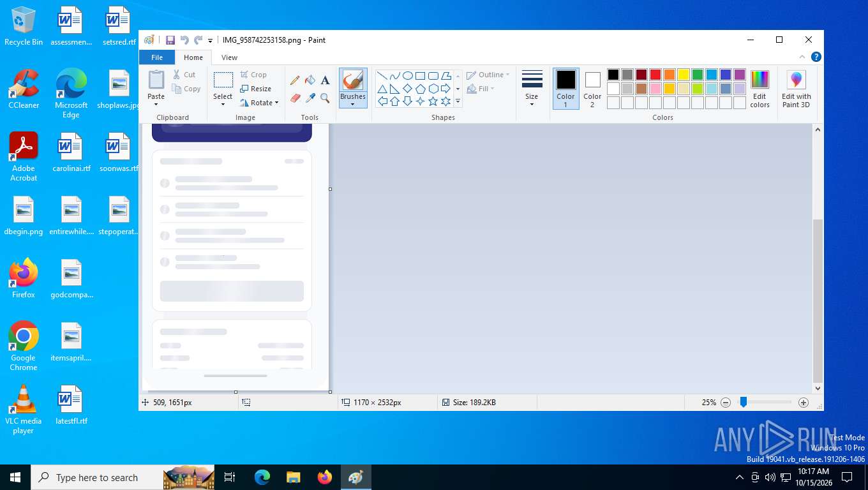Screen dimensions: 868x490
Task: Choose the Hexagon shape
Action: [x=433, y=89]
